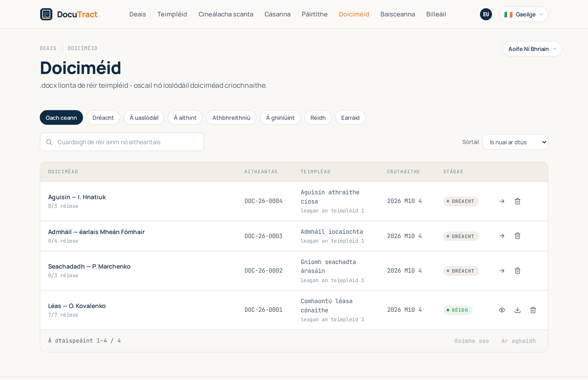
Task: Delete the Seachadadh — P. Marchenko document
Action: coord(517,271)
